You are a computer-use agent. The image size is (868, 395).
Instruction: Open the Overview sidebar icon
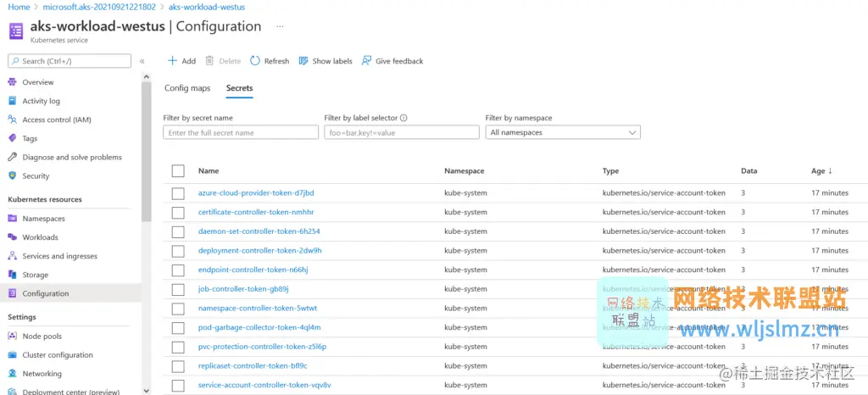pyautogui.click(x=12, y=82)
